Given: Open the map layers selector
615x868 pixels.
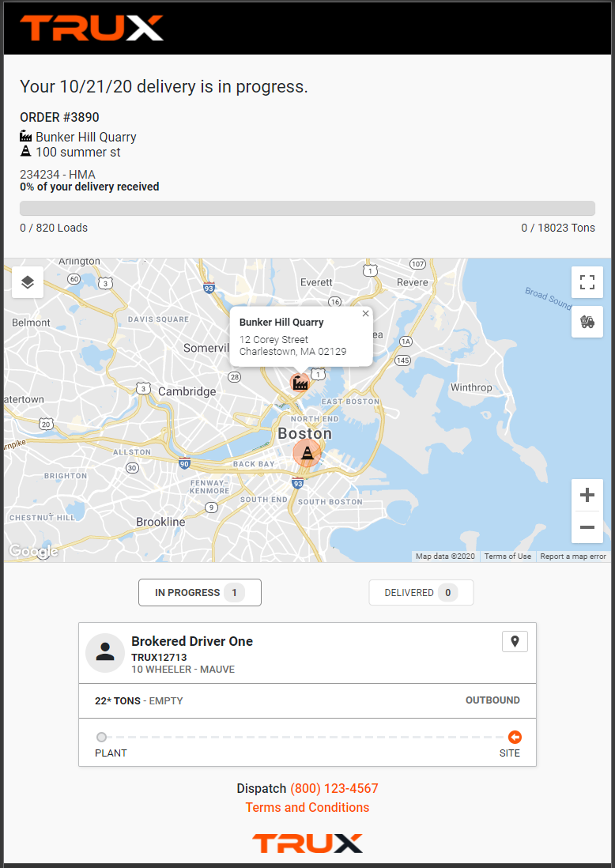Looking at the screenshot, I should pos(28,282).
